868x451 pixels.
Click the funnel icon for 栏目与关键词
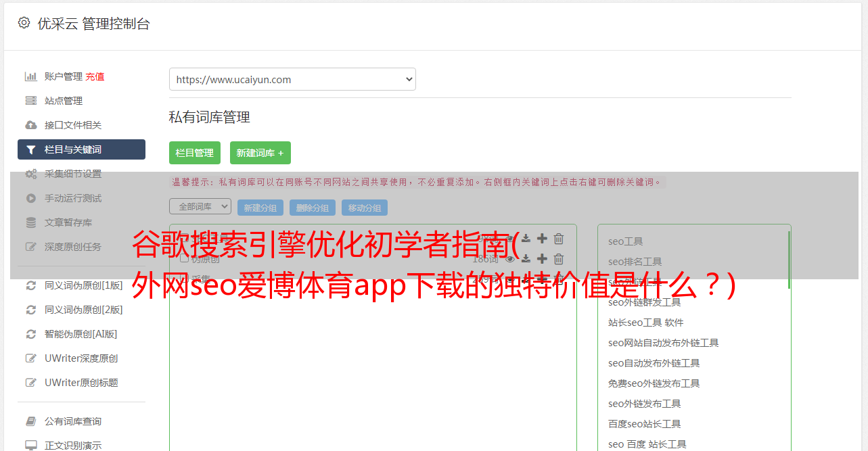(x=31, y=149)
